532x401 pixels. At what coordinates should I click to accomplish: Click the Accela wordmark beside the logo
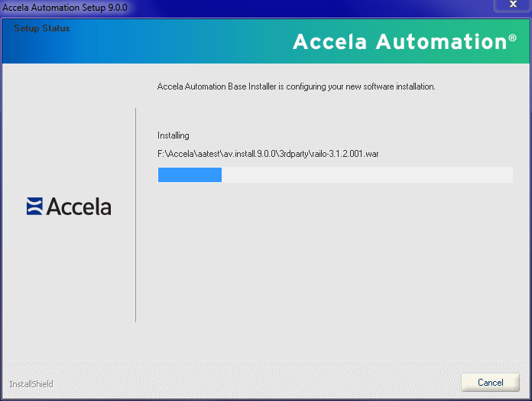[79, 207]
